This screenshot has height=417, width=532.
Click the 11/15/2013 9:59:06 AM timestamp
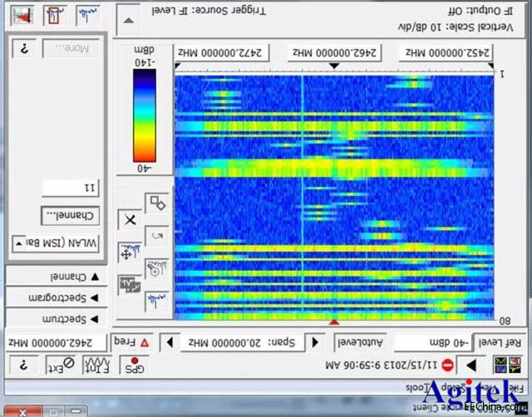click(x=382, y=365)
